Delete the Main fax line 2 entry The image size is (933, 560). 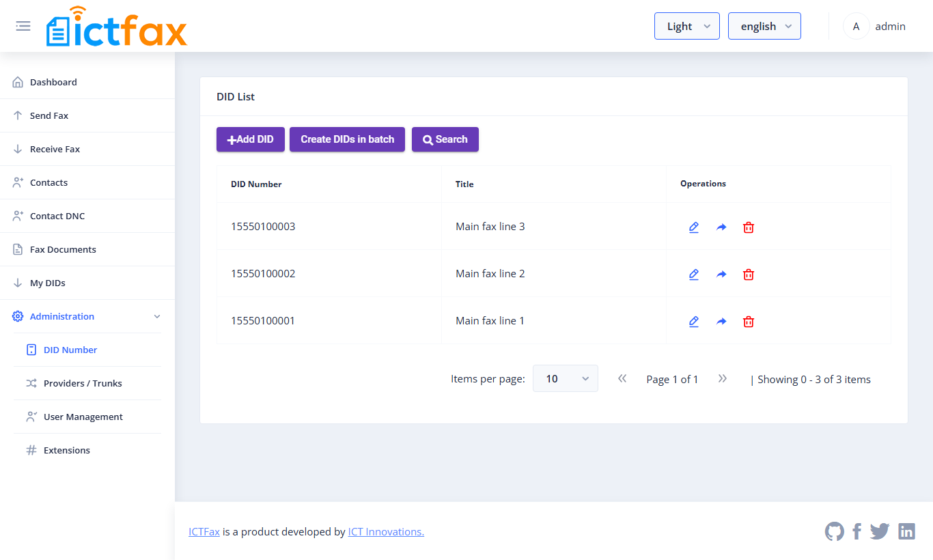click(749, 275)
